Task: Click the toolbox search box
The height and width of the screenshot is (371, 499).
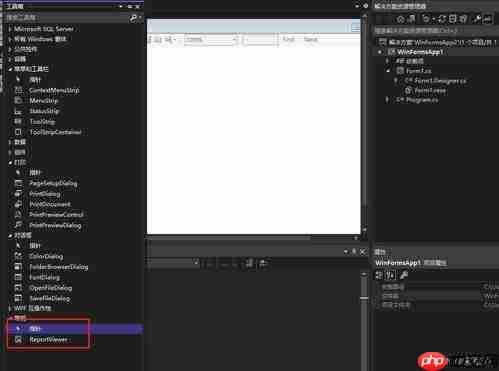Action: pos(68,18)
